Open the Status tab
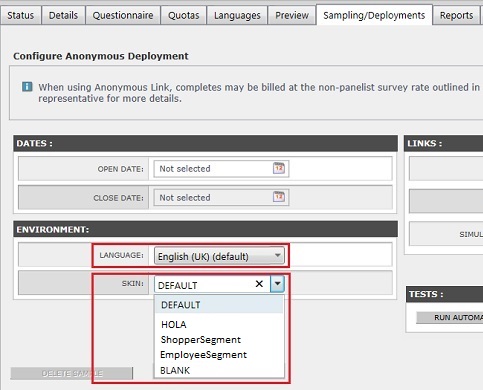The image size is (483, 390). [21, 15]
